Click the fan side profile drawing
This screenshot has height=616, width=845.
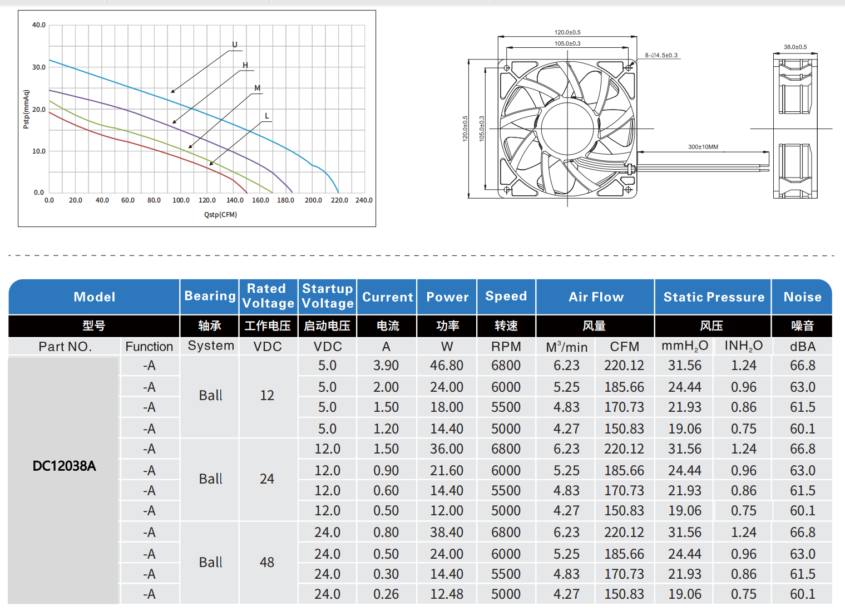[x=795, y=126]
